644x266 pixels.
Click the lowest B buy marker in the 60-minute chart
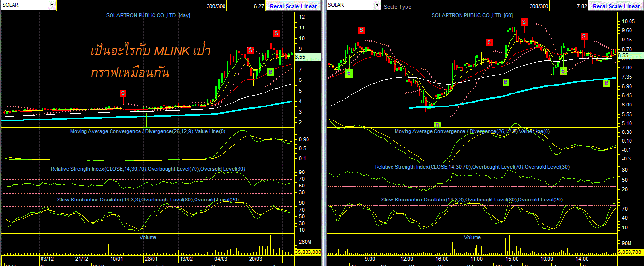coord(438,124)
